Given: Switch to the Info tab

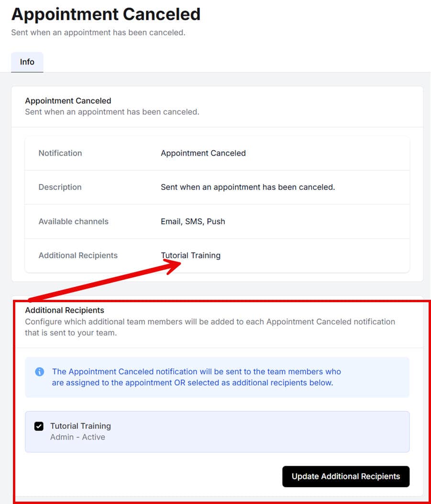Looking at the screenshot, I should pyautogui.click(x=27, y=62).
